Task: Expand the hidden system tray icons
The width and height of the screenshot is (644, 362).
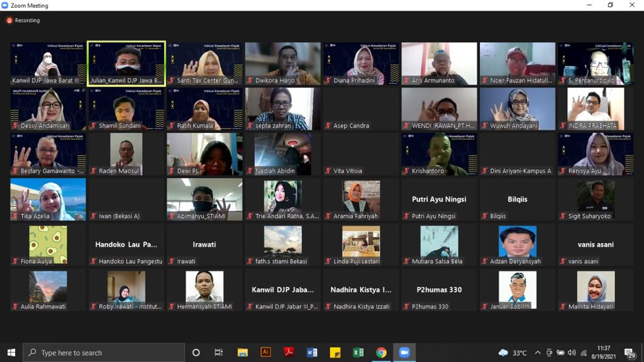Action: (x=538, y=353)
